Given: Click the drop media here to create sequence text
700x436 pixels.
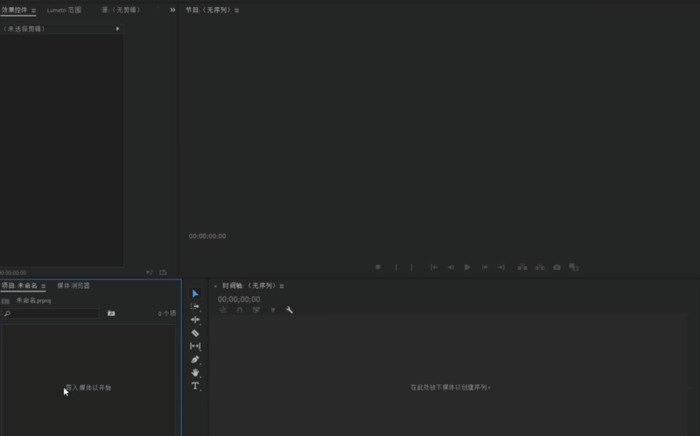Looking at the screenshot, I should (x=450, y=387).
